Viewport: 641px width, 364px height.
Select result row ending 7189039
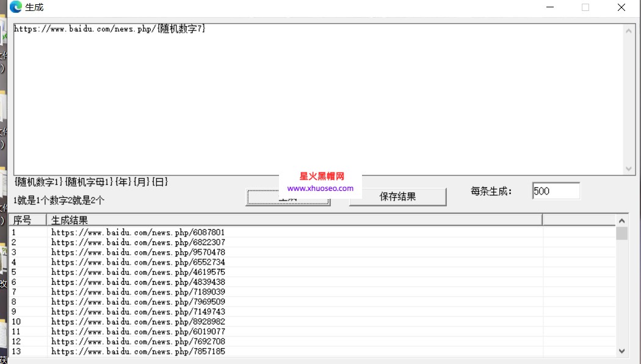pos(313,292)
